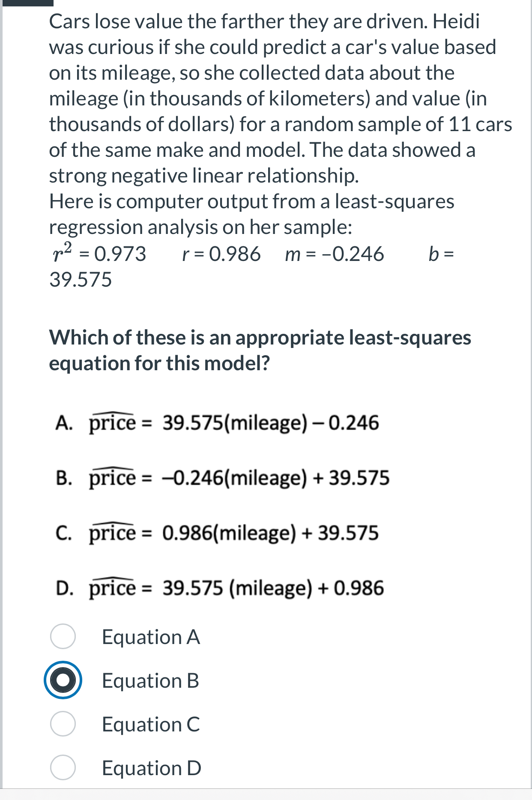
Task: Click the "Equation B" answer label
Action: pos(150,680)
